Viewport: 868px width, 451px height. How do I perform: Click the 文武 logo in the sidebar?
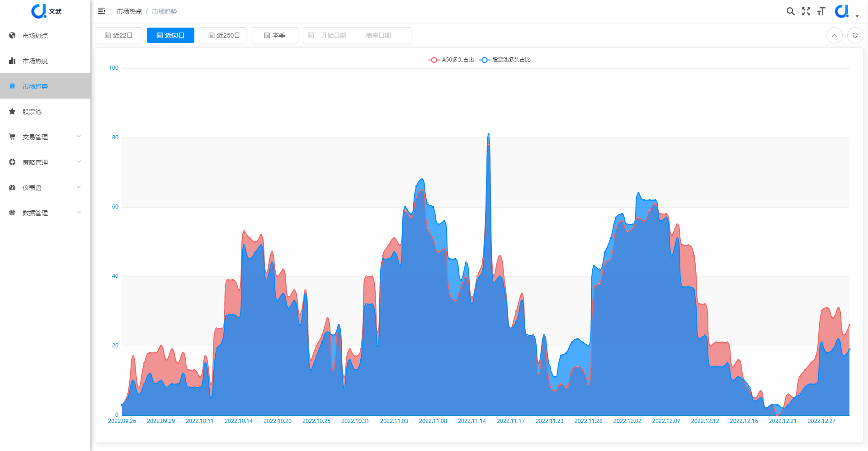tap(46, 11)
